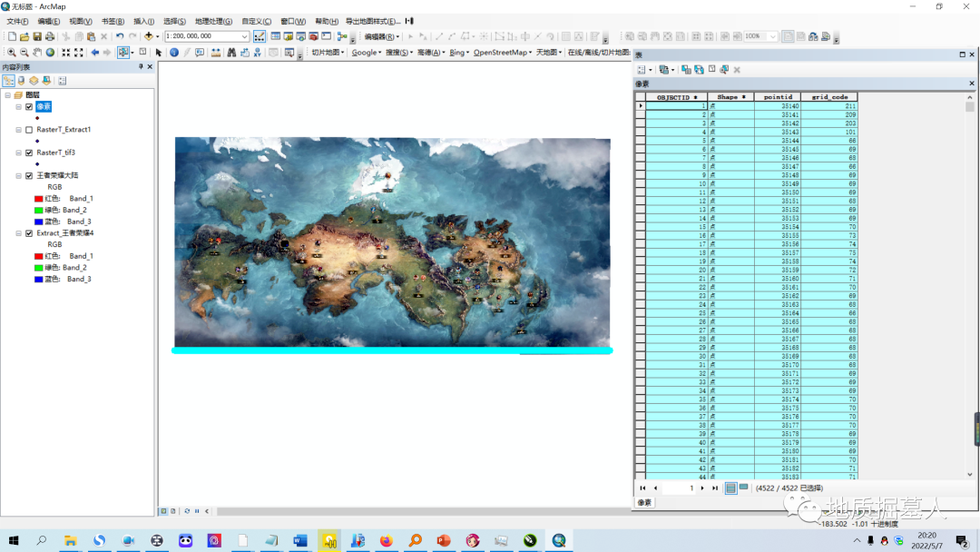Image resolution: width=980 pixels, height=552 pixels.
Task: Click the Full Extent globe icon
Action: click(x=50, y=53)
